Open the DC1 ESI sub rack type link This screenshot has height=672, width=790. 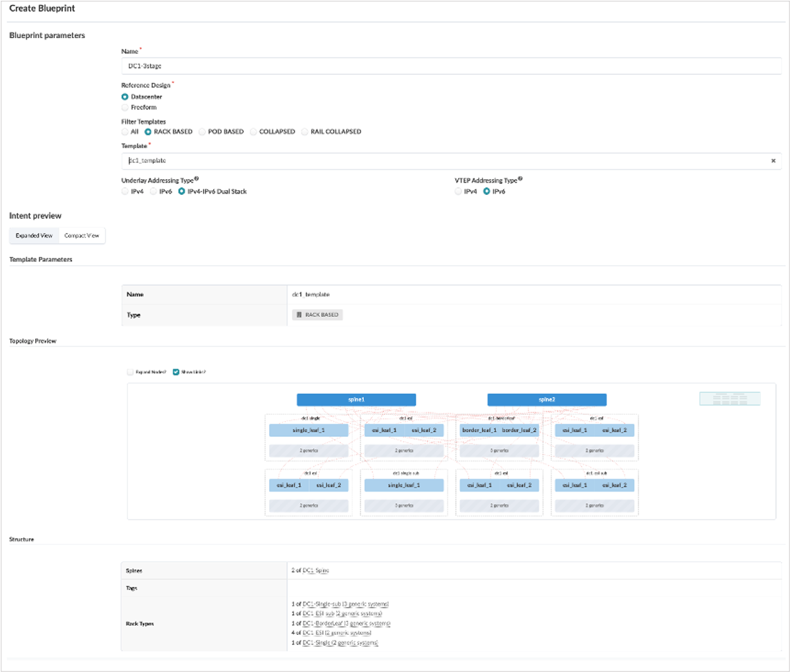pos(342,614)
